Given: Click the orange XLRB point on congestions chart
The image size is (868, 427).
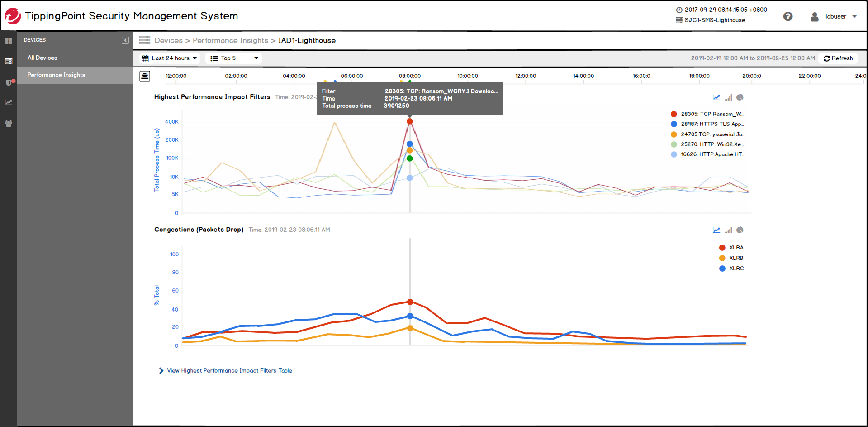Looking at the screenshot, I should click(410, 328).
